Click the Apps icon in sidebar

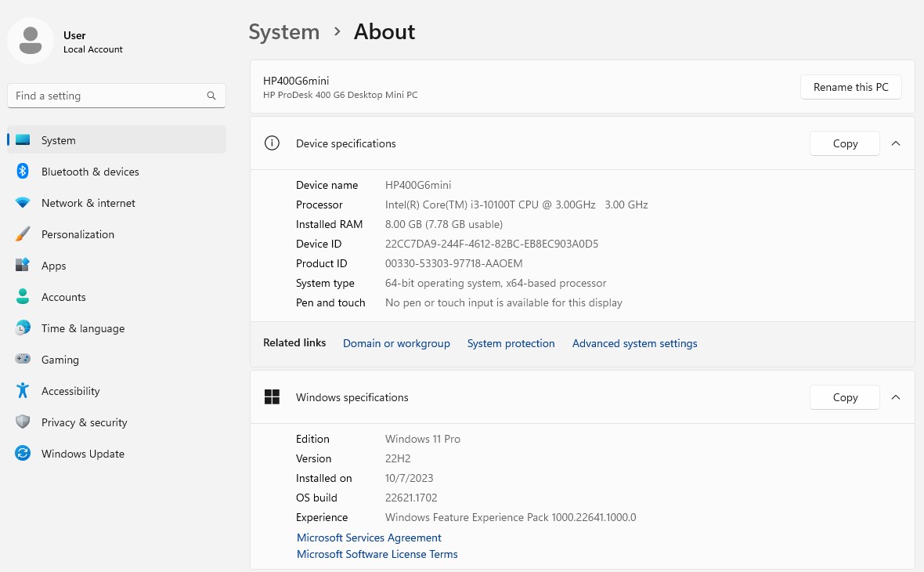point(23,266)
